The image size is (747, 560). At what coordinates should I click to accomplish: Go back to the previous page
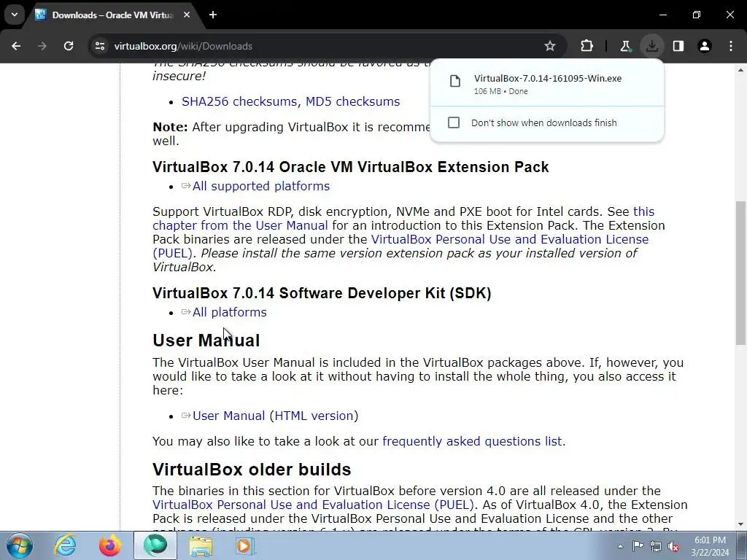tap(16, 46)
